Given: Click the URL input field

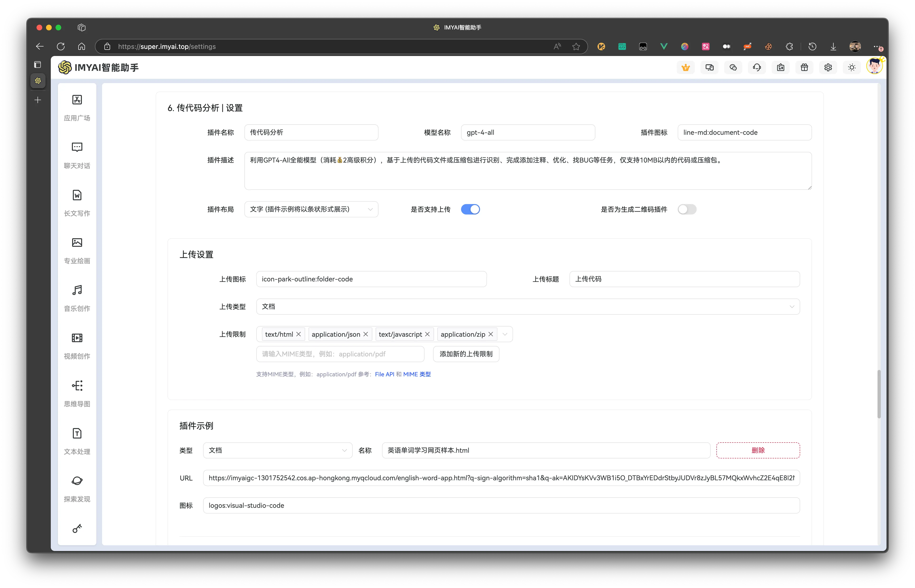Looking at the screenshot, I should (501, 478).
